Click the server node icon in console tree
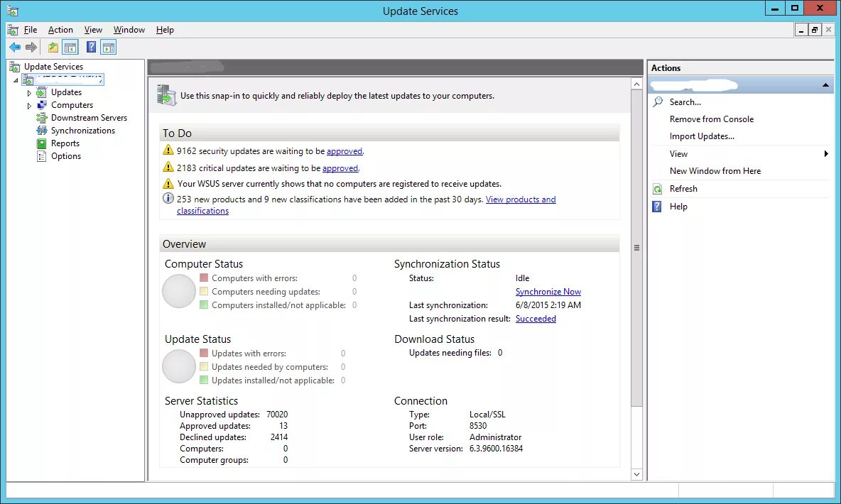Screen dimensions: 841x504 28,80
